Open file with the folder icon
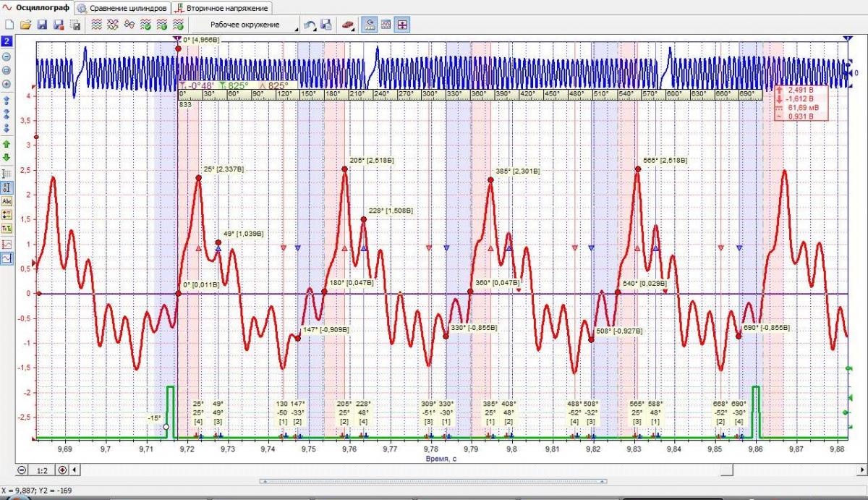Image resolution: width=868 pixels, height=500 pixels. 25,25
